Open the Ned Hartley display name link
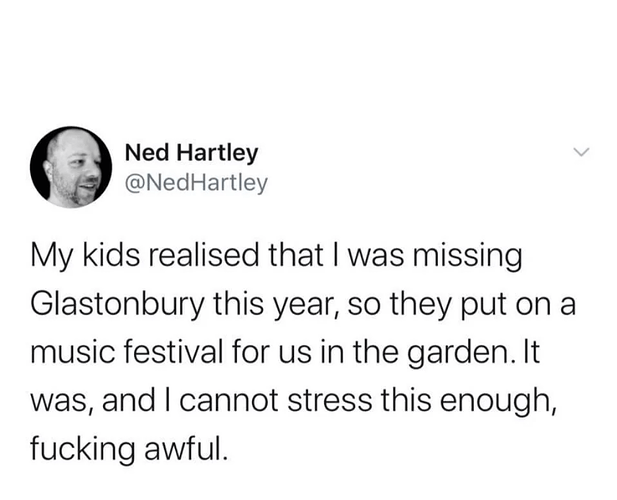Viewport: 617px width, 500px height. pos(191,153)
